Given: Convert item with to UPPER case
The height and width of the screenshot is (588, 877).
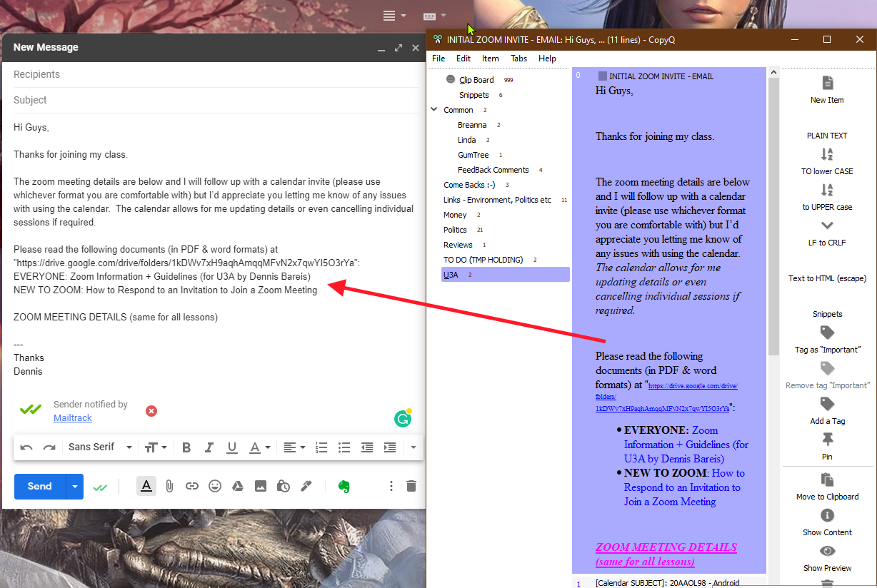Looking at the screenshot, I should 827,196.
